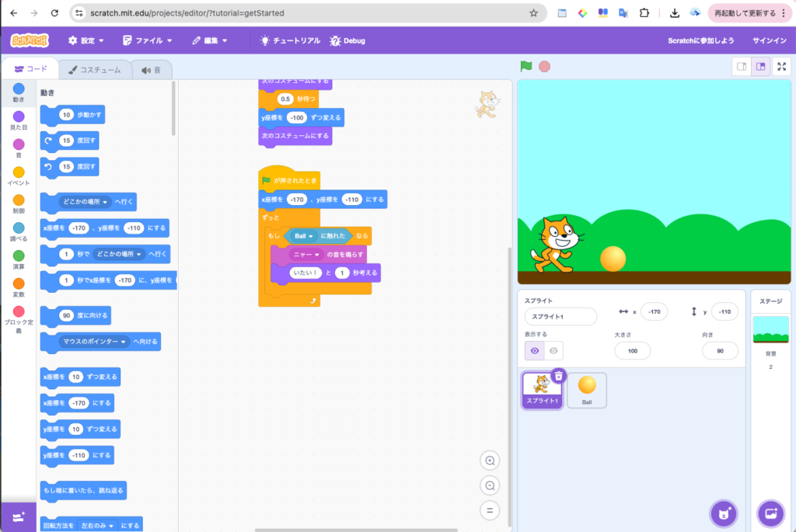Delete スプライト1 with trash icon
The height and width of the screenshot is (532, 796).
(558, 376)
